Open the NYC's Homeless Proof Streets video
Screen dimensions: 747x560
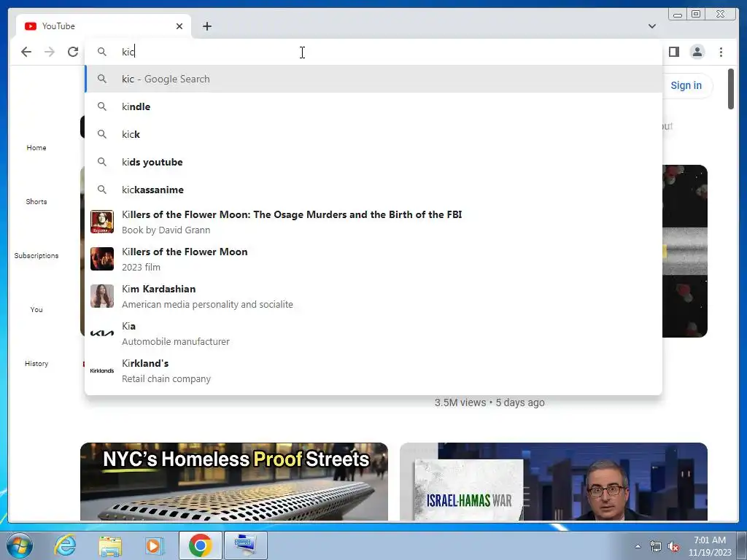pos(234,481)
